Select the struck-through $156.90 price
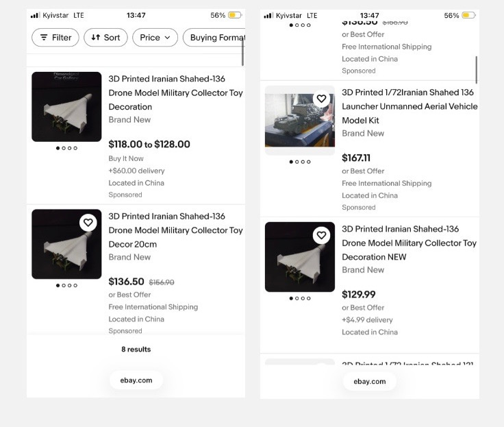The image size is (504, 427). tap(162, 282)
